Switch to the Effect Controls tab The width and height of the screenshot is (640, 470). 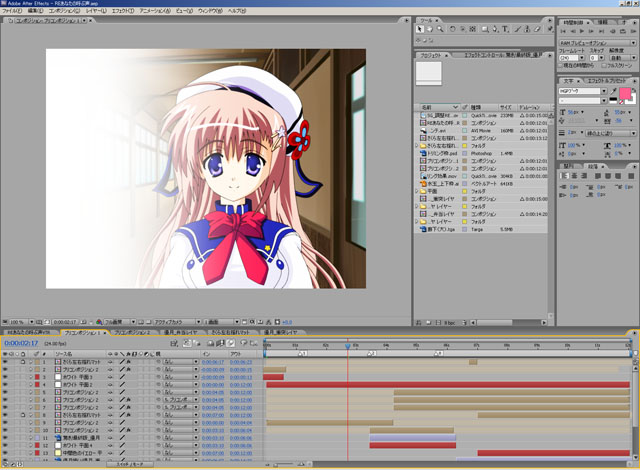coord(503,55)
